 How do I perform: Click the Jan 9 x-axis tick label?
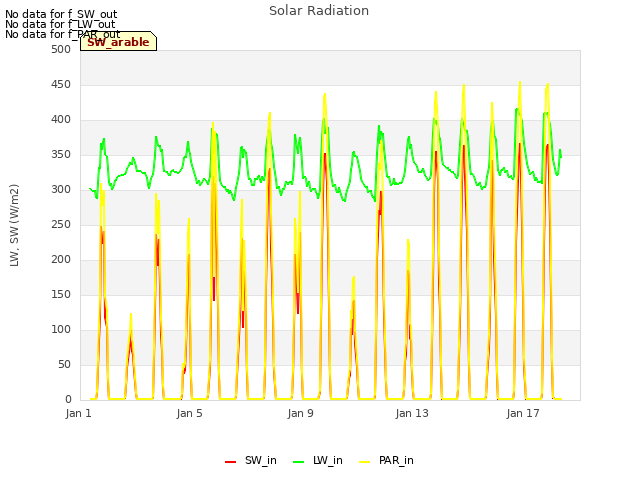[x=300, y=413]
